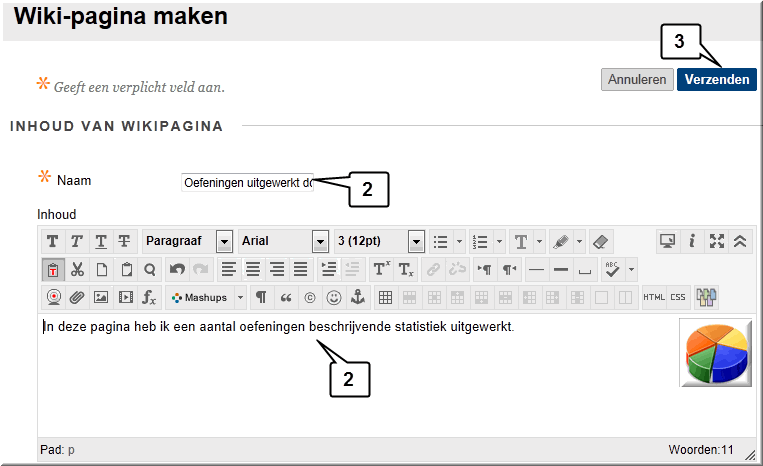Viewport: 763px width, 466px height.
Task: Click the Annuleren cancel button
Action: (x=637, y=79)
